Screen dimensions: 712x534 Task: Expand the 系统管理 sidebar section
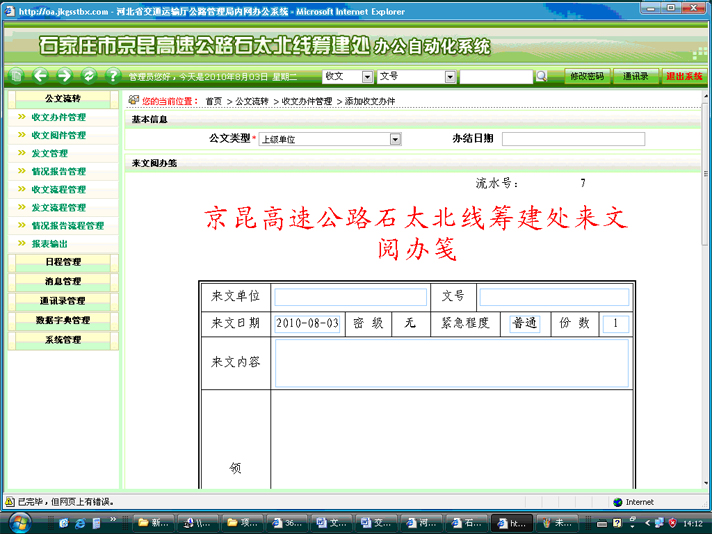click(63, 340)
